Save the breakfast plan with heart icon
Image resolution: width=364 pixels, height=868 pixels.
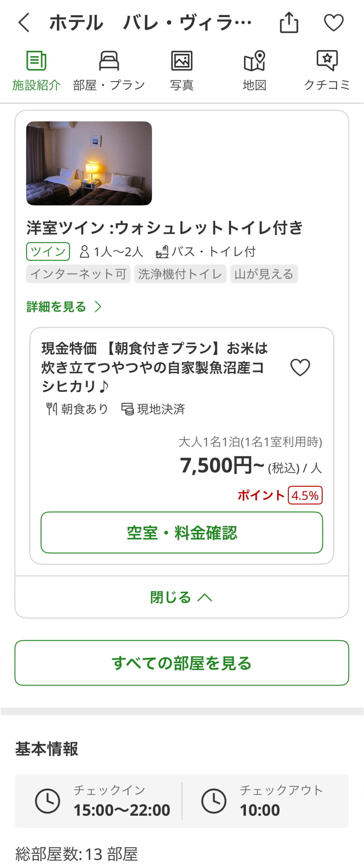[300, 367]
